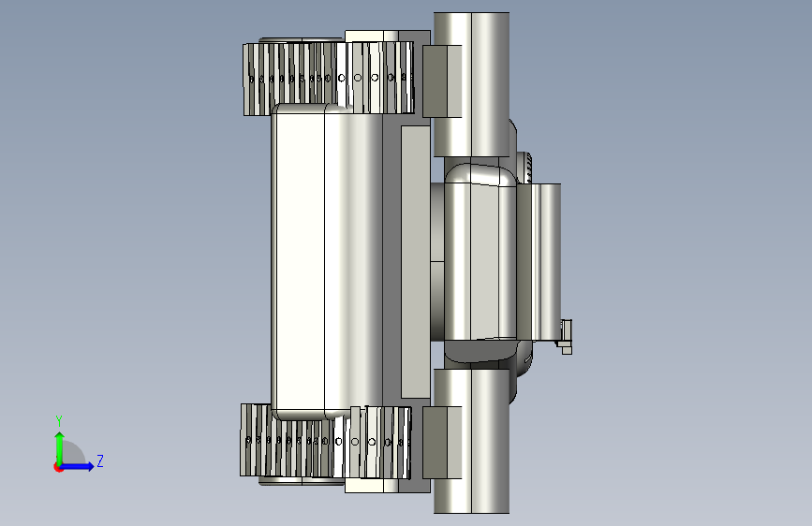This screenshot has width=812, height=526.
Task: Click the green Y axis arrow of the triad
Action: [60, 446]
